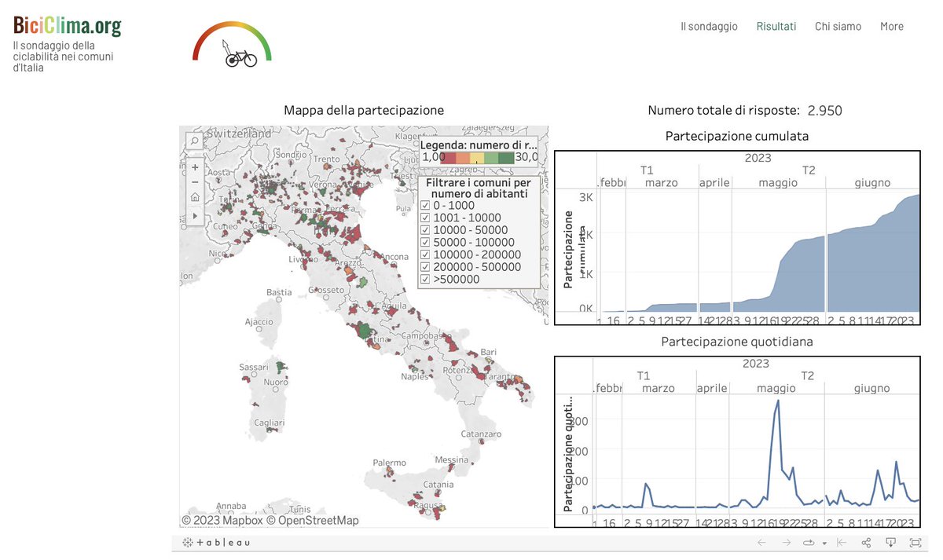Click the Redo arrow in the Tableau toolbar

coord(787,543)
